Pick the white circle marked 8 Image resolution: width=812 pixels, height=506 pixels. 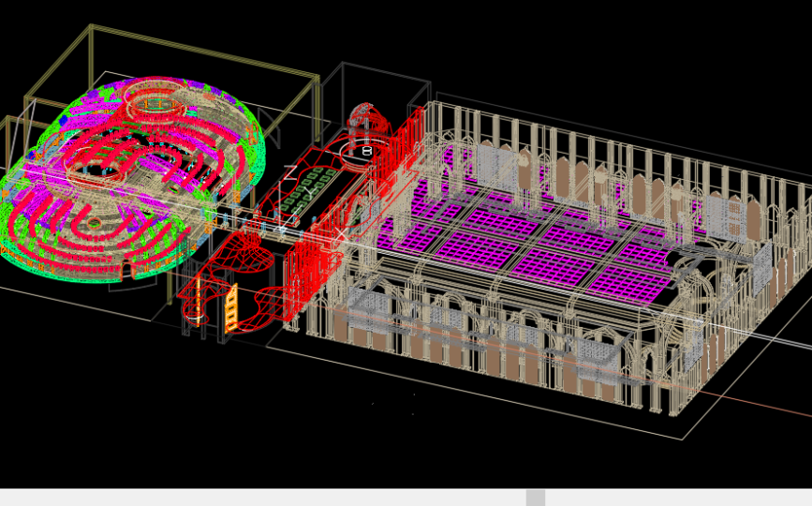tap(367, 151)
